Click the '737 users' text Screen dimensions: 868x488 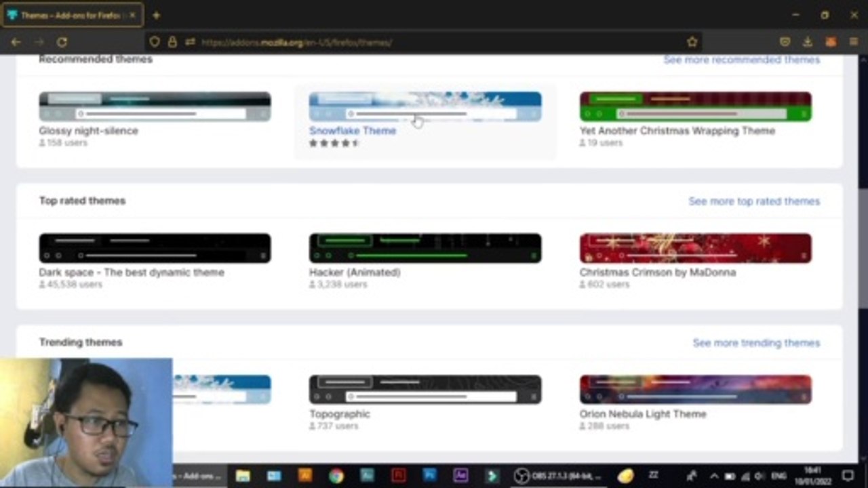click(x=338, y=426)
